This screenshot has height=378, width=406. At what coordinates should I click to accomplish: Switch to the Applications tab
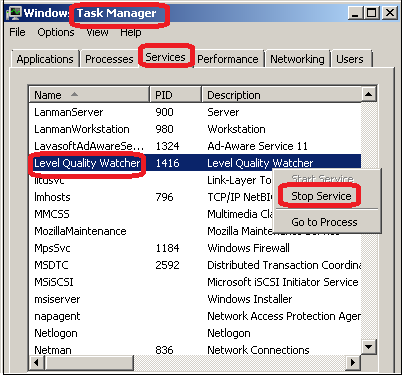(45, 59)
